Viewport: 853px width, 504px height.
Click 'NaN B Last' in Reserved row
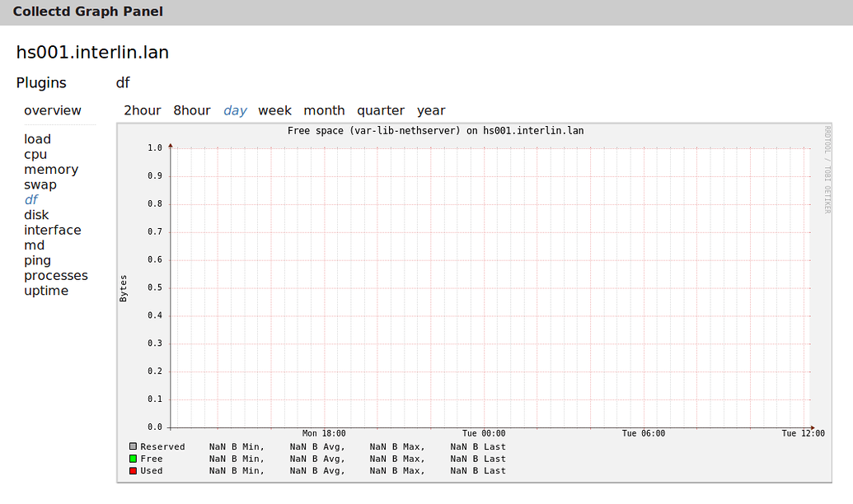click(x=478, y=446)
